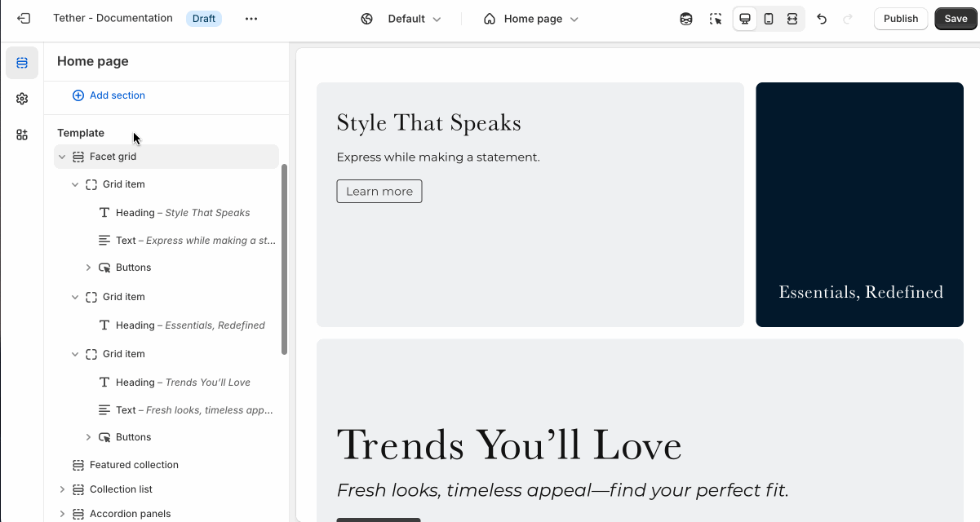Open the App embeds panel

22,135
